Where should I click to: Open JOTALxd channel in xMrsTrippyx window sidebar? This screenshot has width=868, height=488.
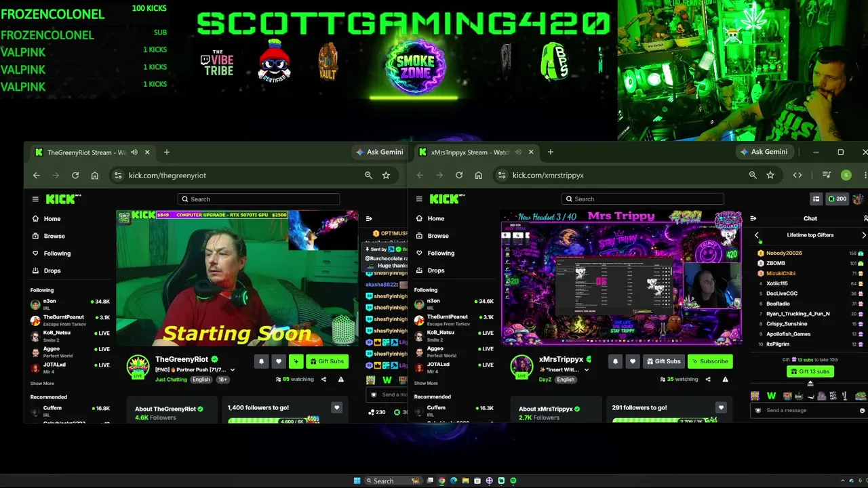coord(454,367)
